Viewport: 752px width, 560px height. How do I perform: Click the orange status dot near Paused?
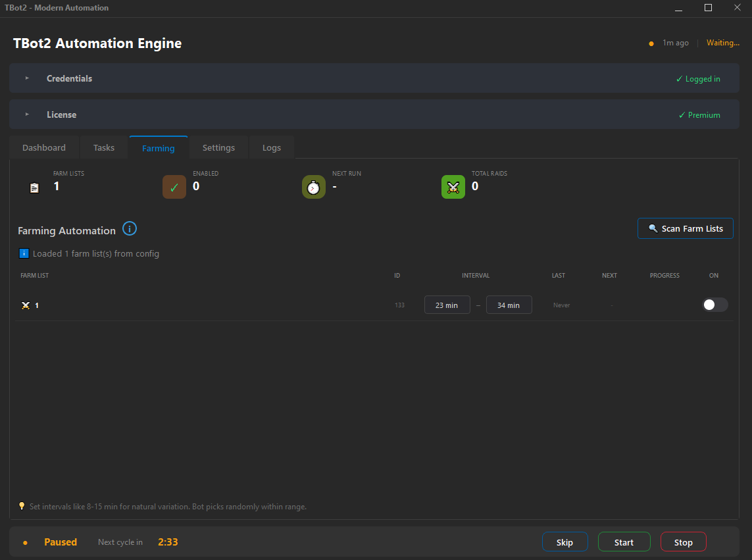tap(25, 542)
